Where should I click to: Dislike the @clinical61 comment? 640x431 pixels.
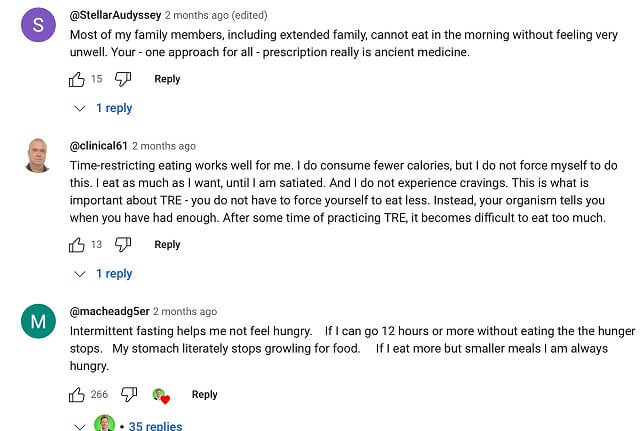pyautogui.click(x=123, y=245)
